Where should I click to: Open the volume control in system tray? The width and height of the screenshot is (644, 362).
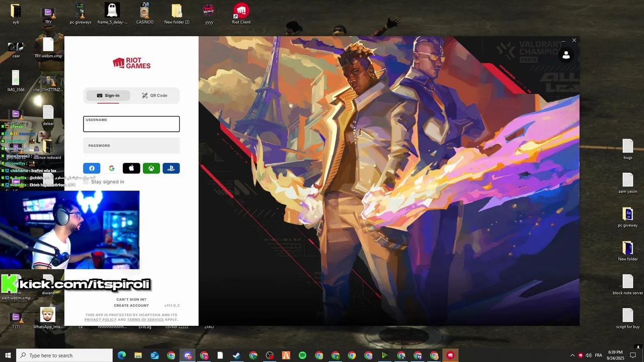pyautogui.click(x=589, y=355)
